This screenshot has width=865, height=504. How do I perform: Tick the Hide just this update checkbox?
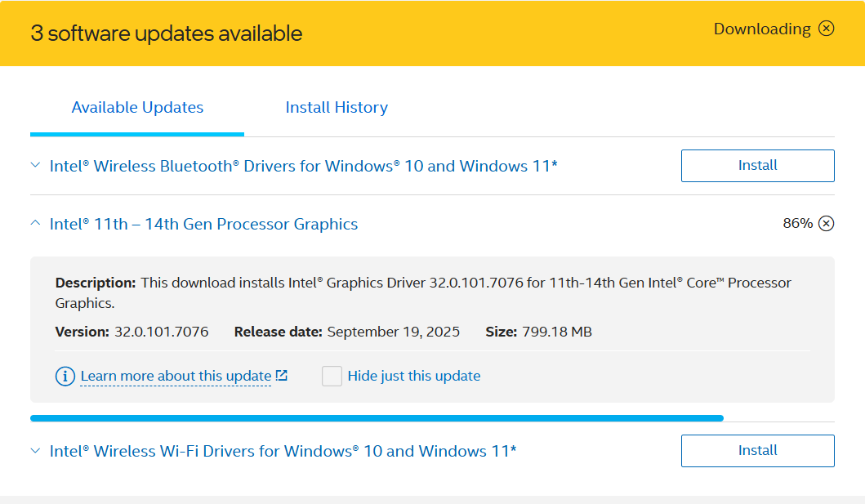coord(332,376)
